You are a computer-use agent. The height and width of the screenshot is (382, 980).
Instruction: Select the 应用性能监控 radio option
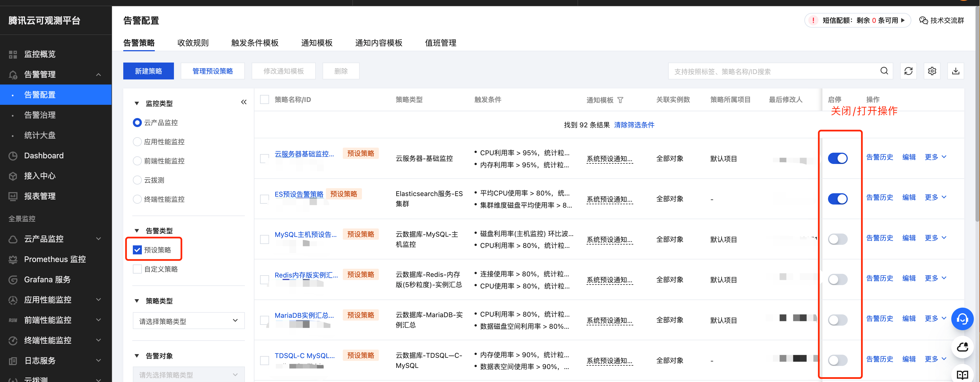tap(137, 142)
